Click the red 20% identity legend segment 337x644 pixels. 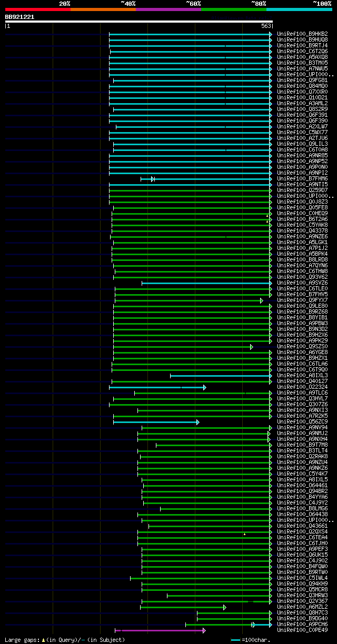click(x=38, y=9)
